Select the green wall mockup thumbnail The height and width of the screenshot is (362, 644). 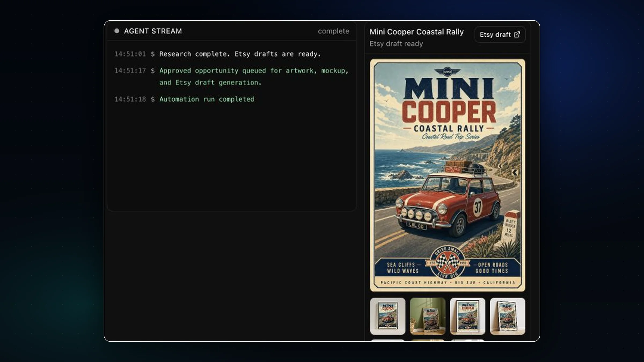pyautogui.click(x=427, y=316)
